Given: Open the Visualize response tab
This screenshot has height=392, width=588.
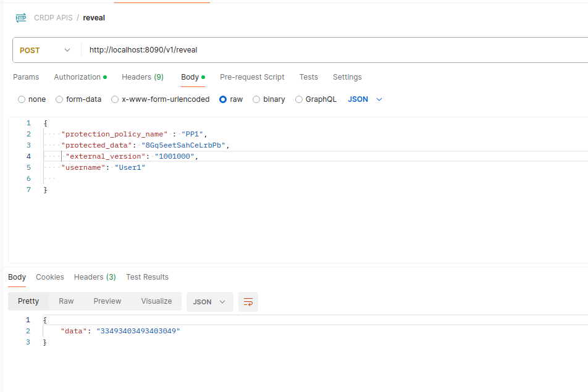Looking at the screenshot, I should 156,301.
